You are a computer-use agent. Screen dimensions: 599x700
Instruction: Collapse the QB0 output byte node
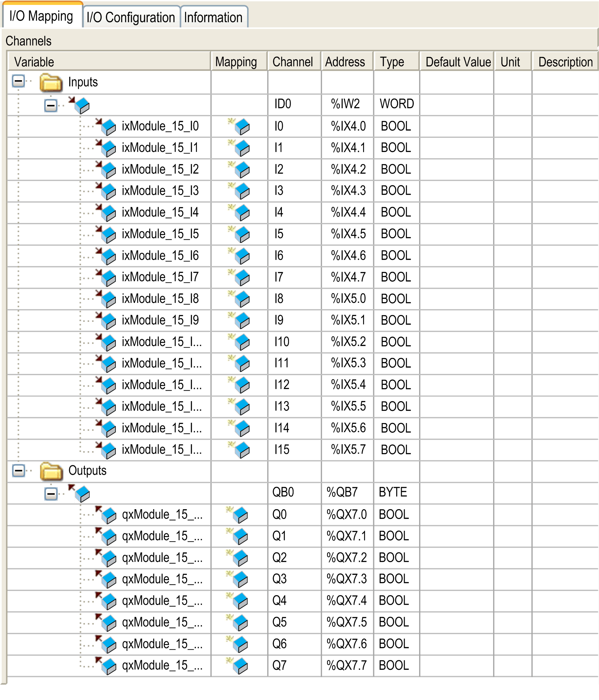(51, 494)
